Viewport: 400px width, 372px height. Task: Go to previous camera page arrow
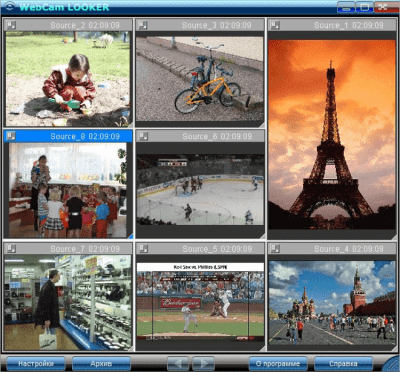(178, 363)
